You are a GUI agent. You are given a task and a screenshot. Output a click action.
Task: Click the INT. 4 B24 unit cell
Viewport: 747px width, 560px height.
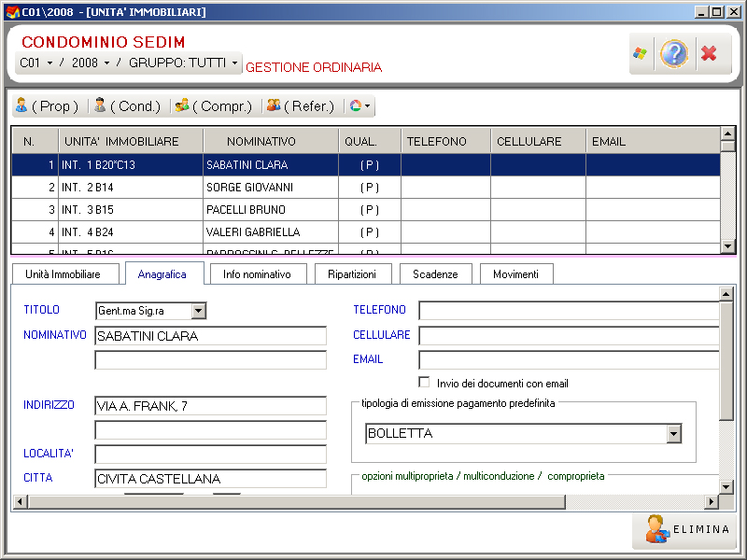(x=131, y=231)
